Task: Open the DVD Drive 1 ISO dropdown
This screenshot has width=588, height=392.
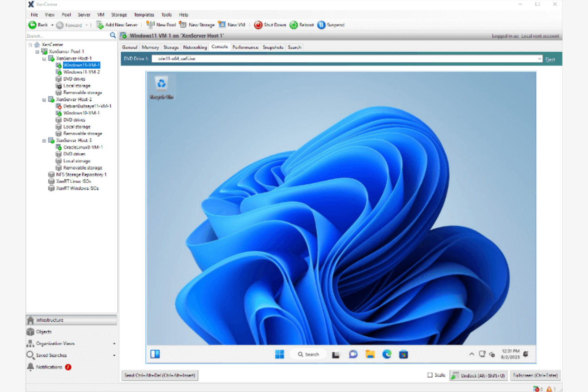Action: [540, 58]
